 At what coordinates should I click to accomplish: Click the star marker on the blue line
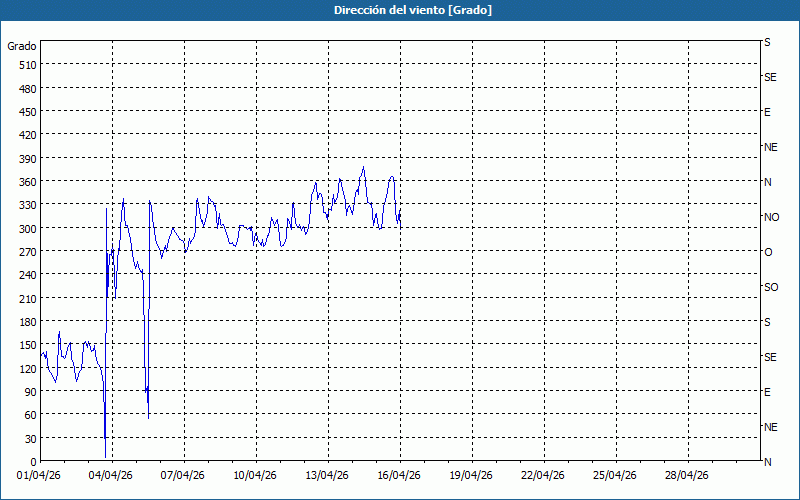(147, 390)
